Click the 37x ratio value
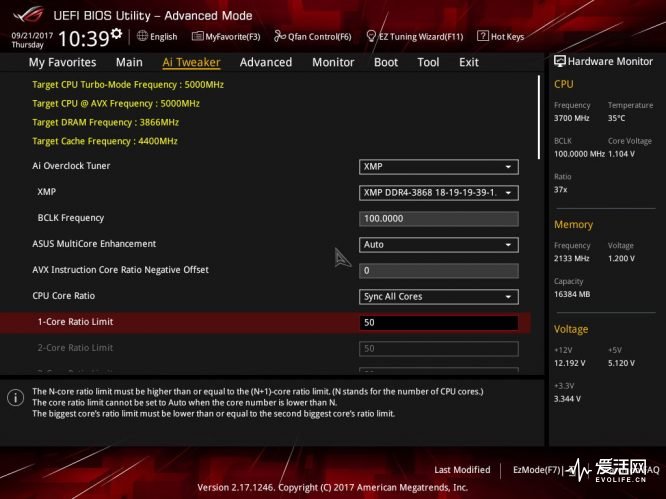The height and width of the screenshot is (499, 666). (x=560, y=189)
